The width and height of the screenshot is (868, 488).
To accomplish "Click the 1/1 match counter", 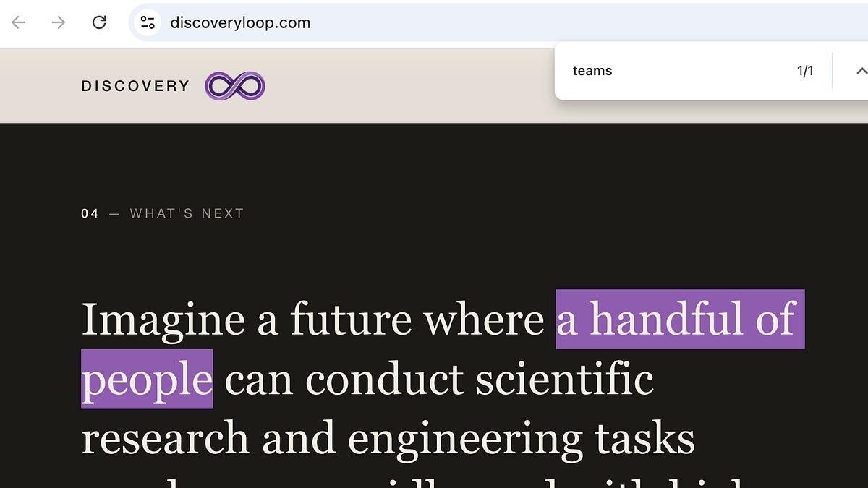I will pyautogui.click(x=805, y=71).
